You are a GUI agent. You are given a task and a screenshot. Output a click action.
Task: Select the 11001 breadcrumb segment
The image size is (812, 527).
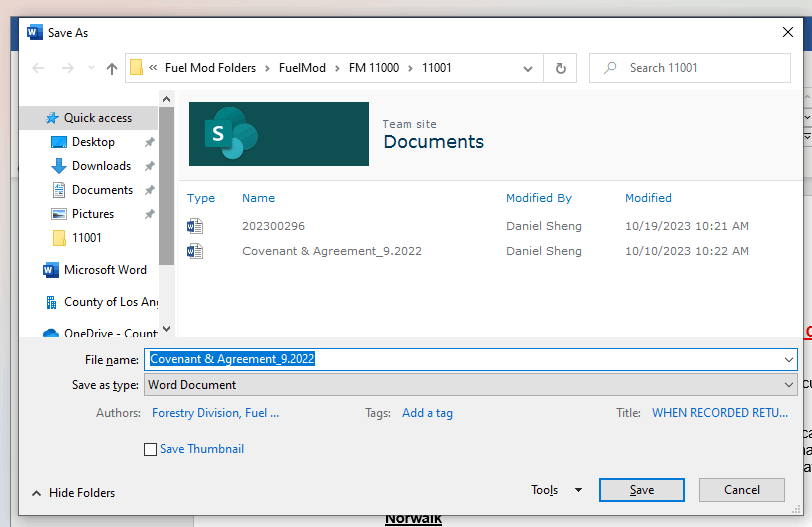(x=437, y=68)
